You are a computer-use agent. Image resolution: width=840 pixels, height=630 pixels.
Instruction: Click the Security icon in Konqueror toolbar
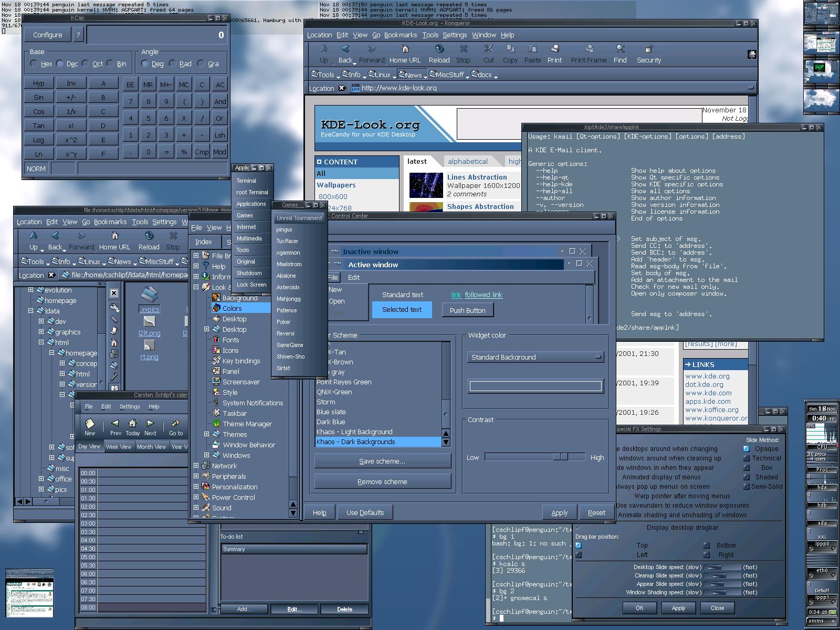click(649, 49)
